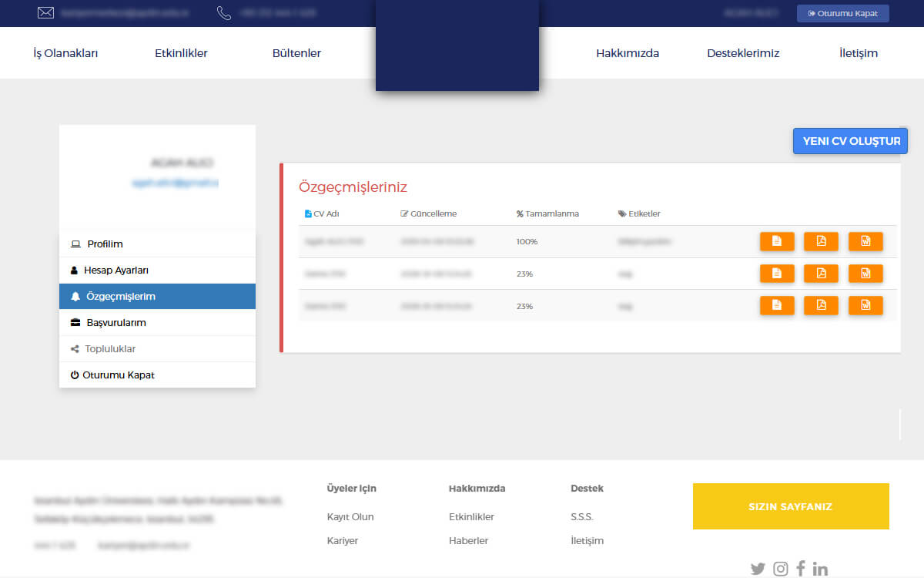Download Word file of the 100% CV
The image size is (924, 578).
[865, 241]
